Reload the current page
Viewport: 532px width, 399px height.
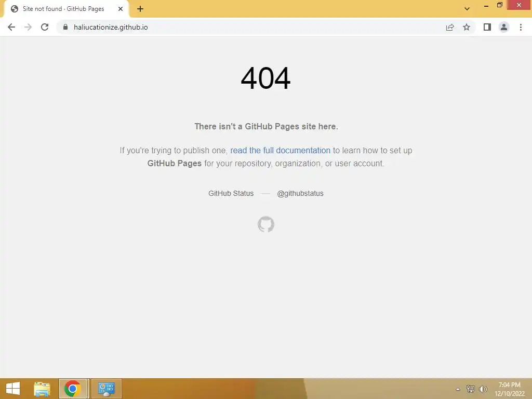point(45,27)
